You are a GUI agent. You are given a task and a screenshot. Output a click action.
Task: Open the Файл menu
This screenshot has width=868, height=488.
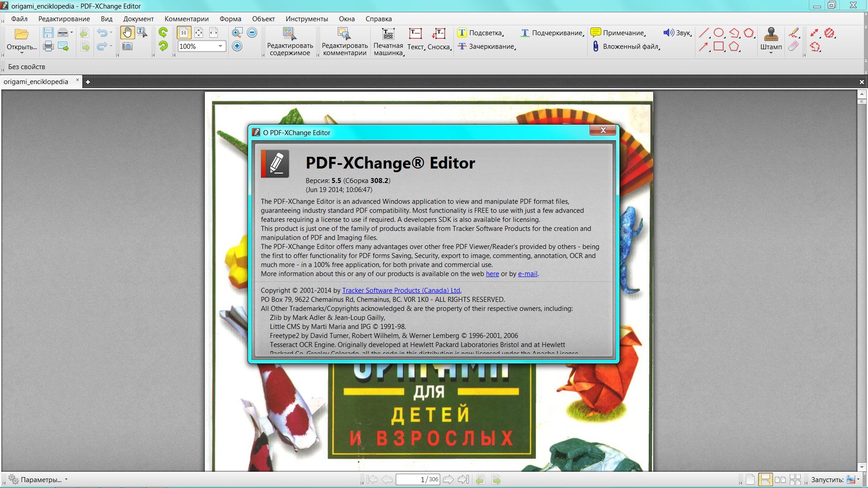[19, 19]
